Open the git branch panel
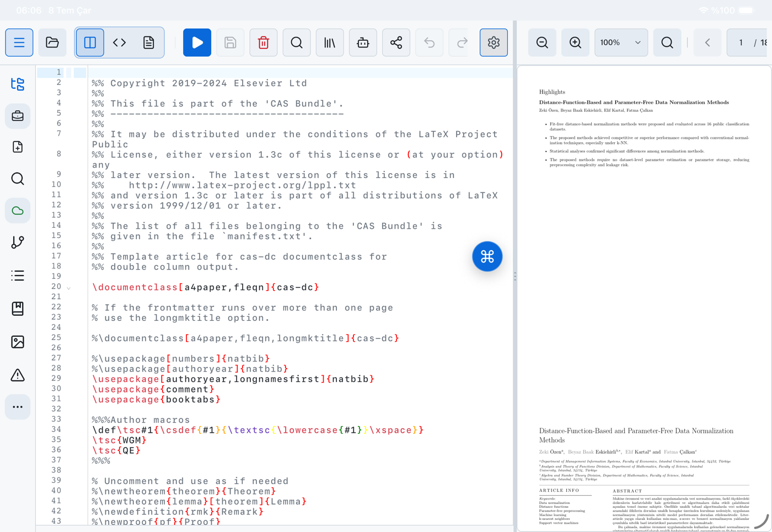 [x=18, y=243]
